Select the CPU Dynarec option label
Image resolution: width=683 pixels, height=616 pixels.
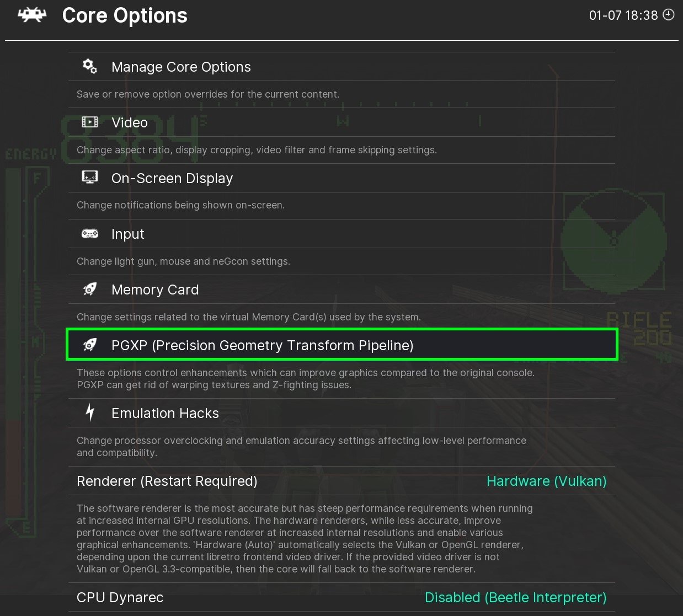(x=120, y=598)
